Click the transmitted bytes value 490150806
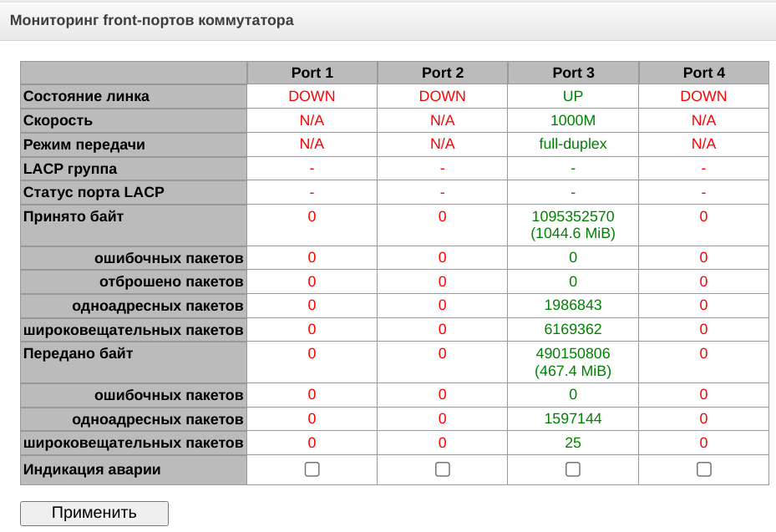Screen dimensions: 776x532 pos(573,353)
